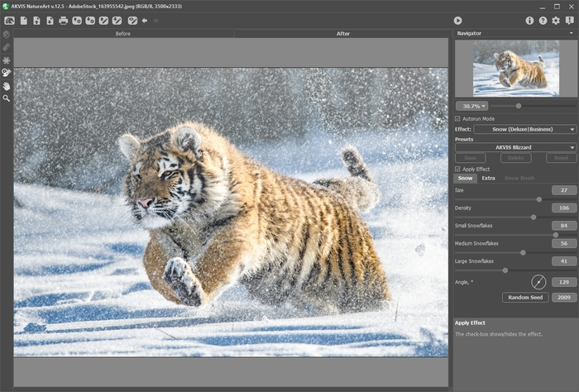Viewport: 579px width, 392px height.
Task: Click the Print image icon
Action: pyautogui.click(x=64, y=20)
